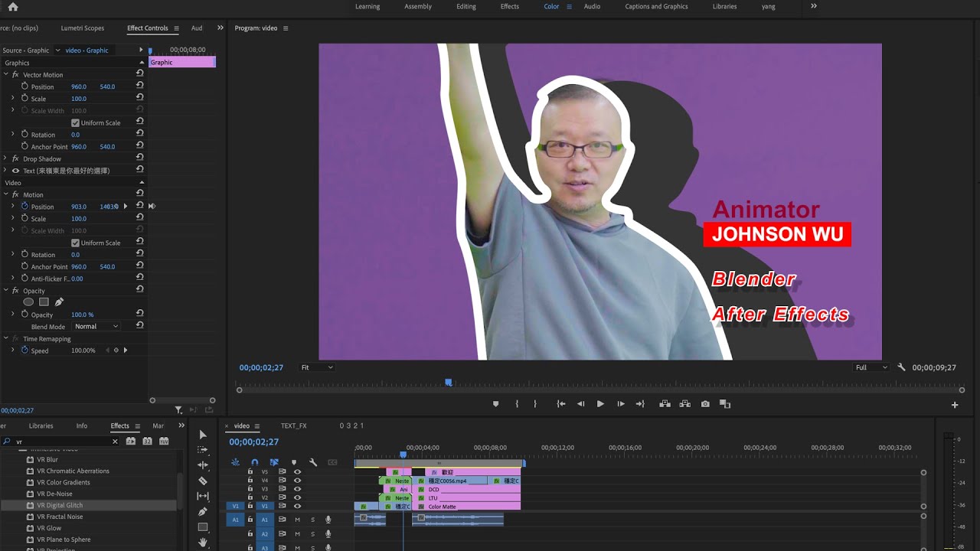The image size is (980, 551).
Task: Open Source Graphic clip dropdown
Action: [x=57, y=50]
